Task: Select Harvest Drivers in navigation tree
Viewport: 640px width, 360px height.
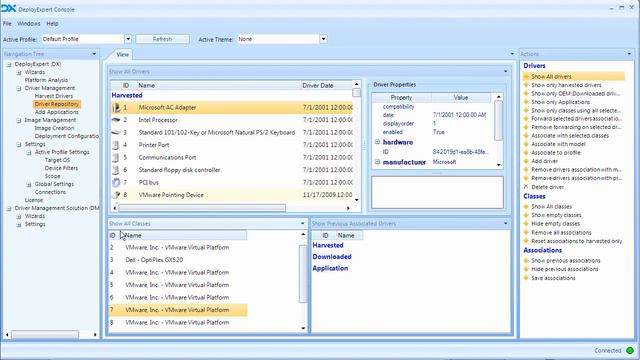Action: [x=53, y=96]
